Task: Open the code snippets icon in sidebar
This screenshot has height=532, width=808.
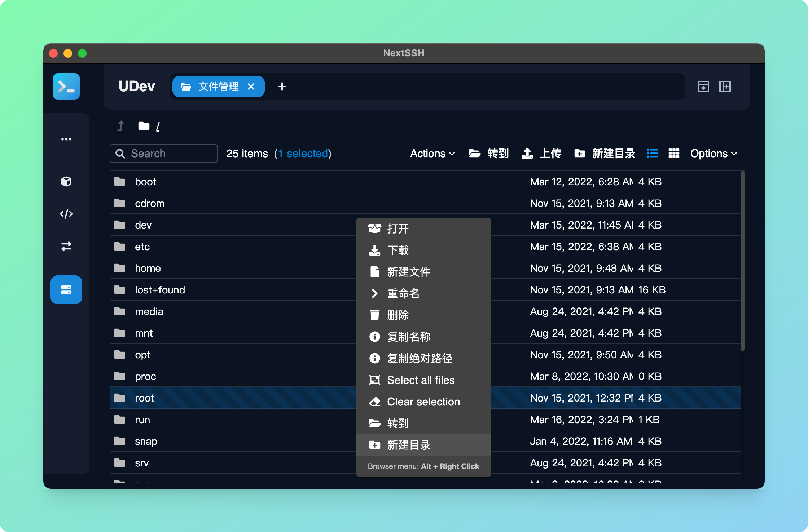Action: [x=66, y=214]
